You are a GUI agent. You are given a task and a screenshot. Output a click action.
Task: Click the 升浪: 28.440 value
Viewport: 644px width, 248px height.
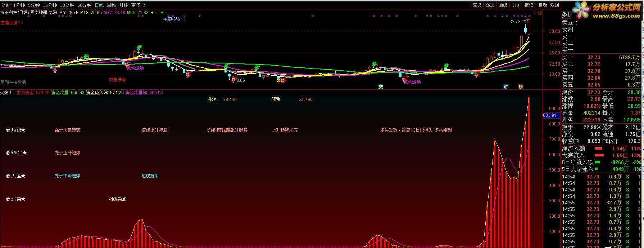click(x=222, y=99)
